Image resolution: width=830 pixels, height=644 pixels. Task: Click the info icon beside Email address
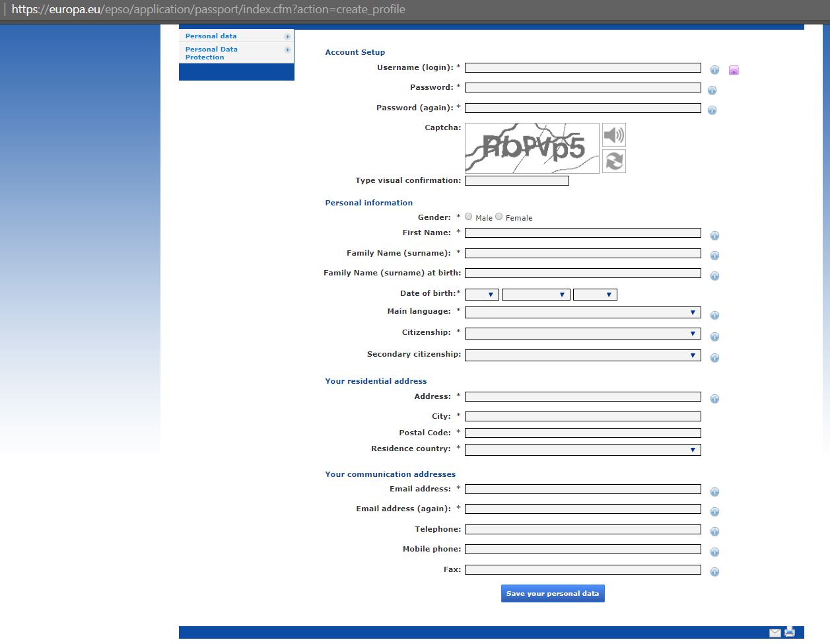[x=714, y=492]
